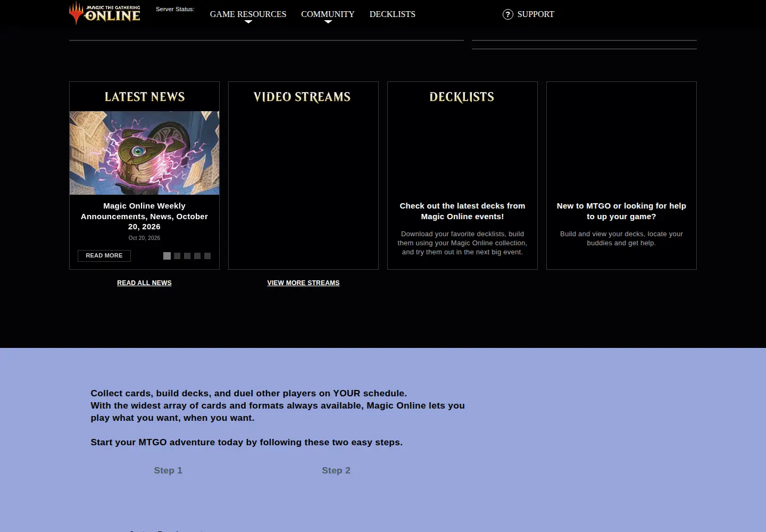Select the first news carousel dot
Screen dimensions: 766x532
[167, 256]
